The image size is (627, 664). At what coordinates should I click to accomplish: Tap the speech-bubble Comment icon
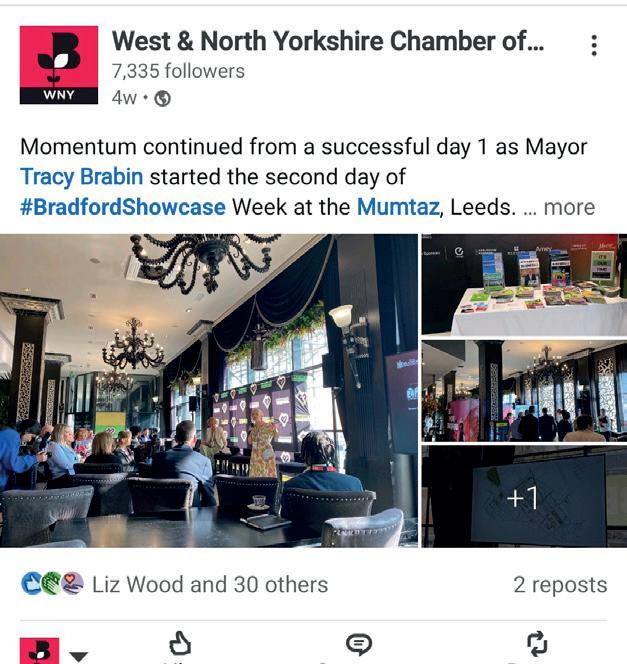click(359, 645)
